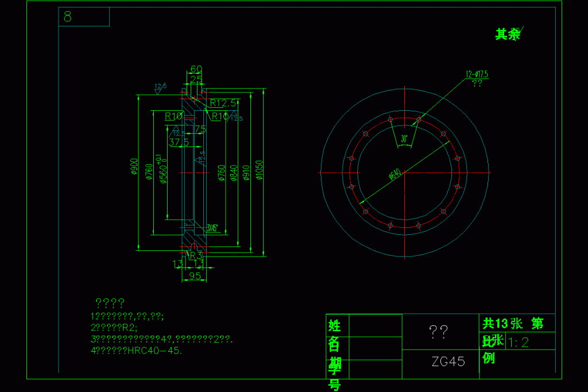Click the ø910 diameter dimension text
This screenshot has height=392, width=588.
247,172
